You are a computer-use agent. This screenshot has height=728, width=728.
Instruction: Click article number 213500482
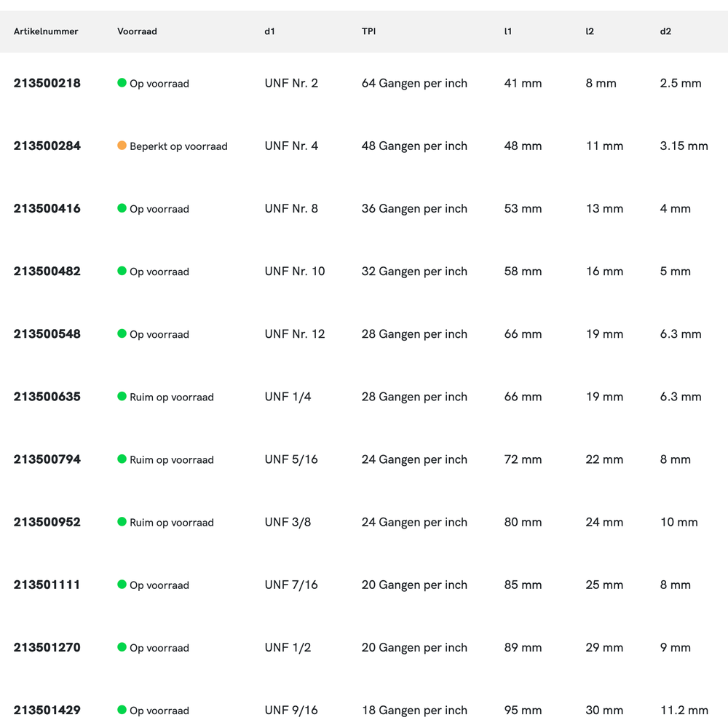pyautogui.click(x=47, y=271)
